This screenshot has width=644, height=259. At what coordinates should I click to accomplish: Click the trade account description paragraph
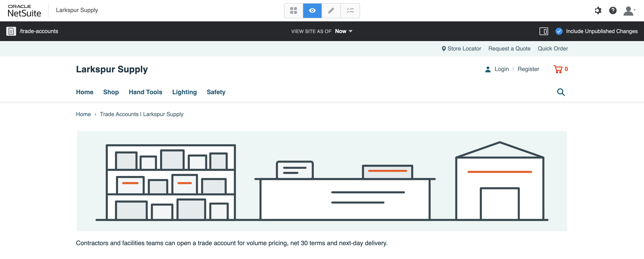pos(231,243)
